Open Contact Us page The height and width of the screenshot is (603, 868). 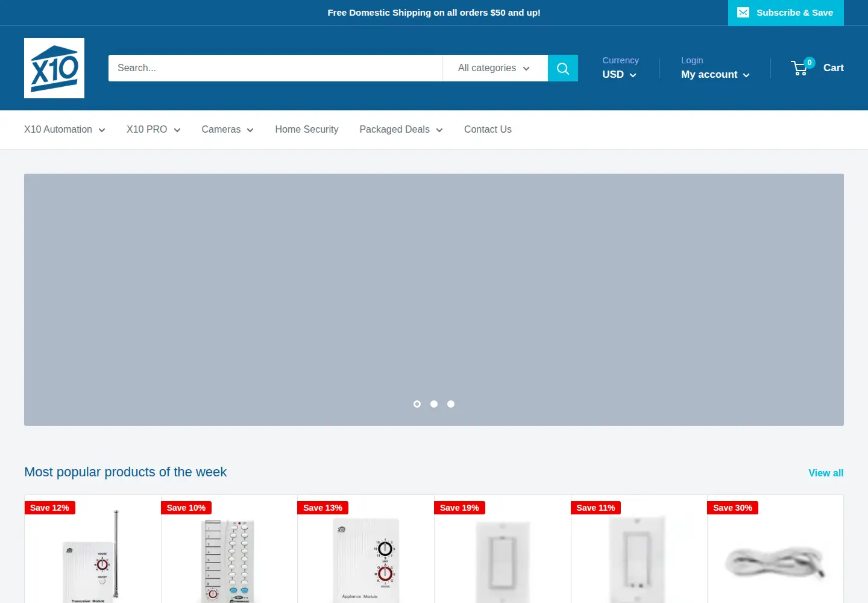pos(488,130)
